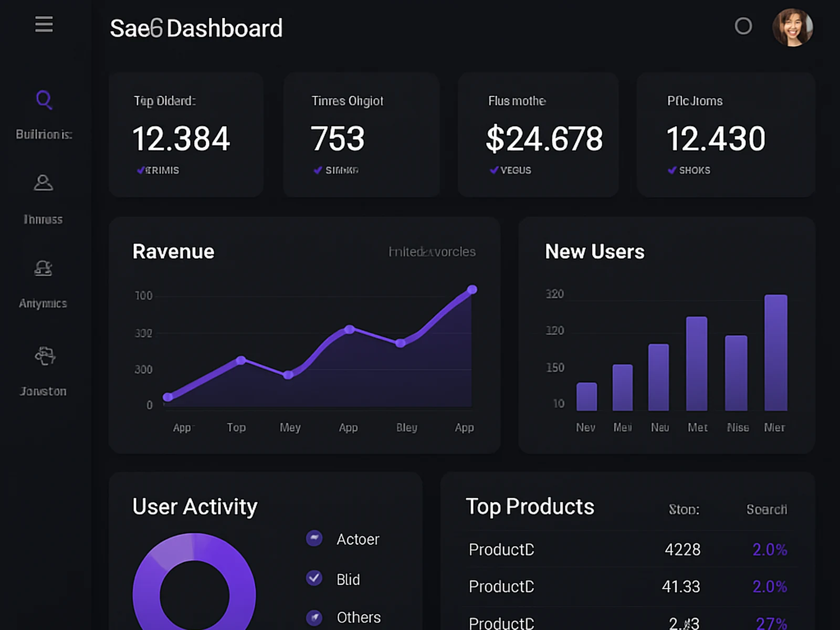Sort Top Products by Search column
Screen dimensions: 840x630
pyautogui.click(x=766, y=509)
